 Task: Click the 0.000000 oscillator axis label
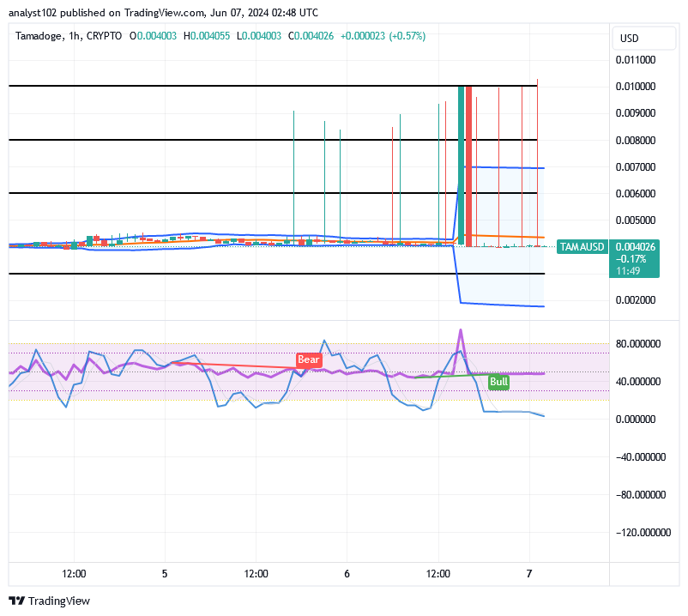click(x=636, y=420)
